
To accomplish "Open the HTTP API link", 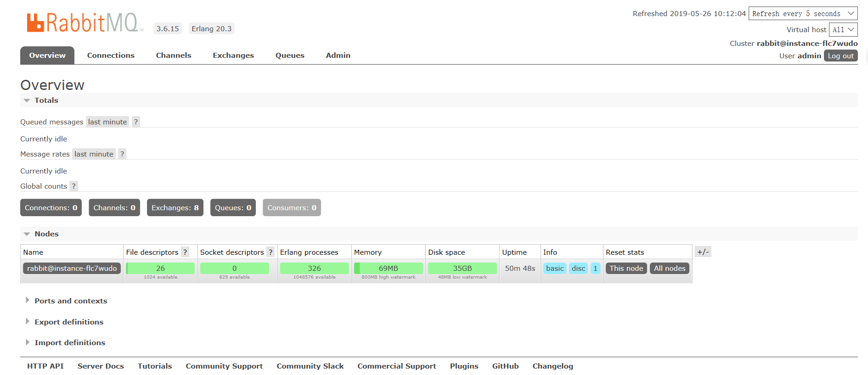I will 45,366.
